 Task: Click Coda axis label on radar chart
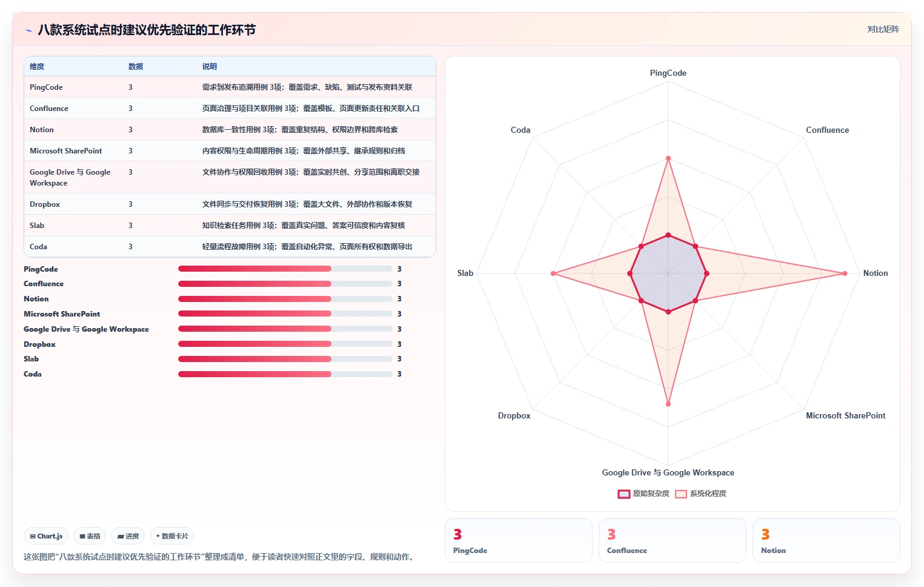(520, 130)
